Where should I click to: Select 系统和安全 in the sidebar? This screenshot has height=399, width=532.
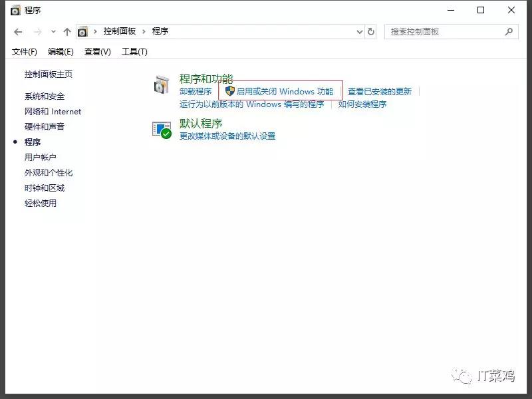point(45,96)
